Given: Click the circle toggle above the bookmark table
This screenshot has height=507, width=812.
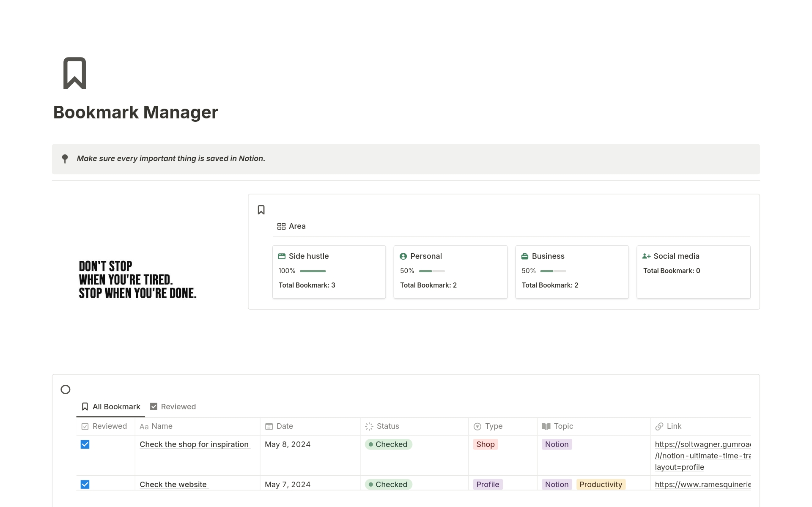Looking at the screenshot, I should tap(66, 389).
